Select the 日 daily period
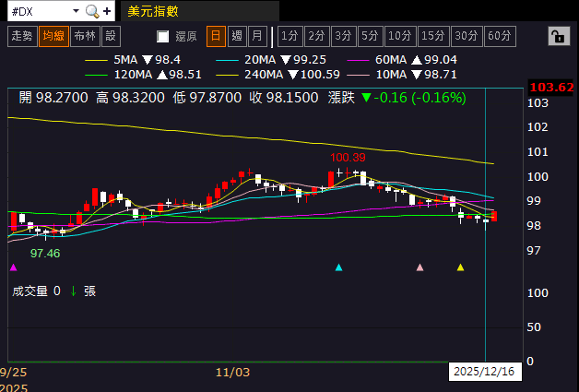 [216, 36]
